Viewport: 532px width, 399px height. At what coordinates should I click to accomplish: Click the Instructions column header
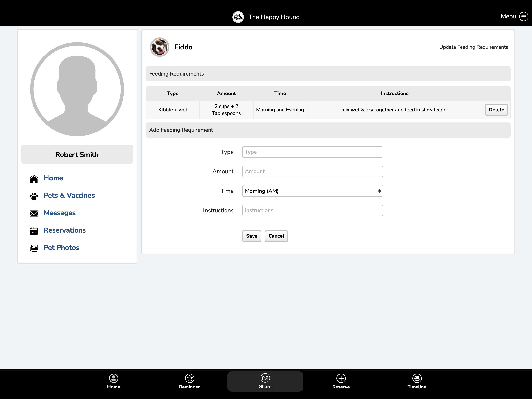click(x=395, y=93)
